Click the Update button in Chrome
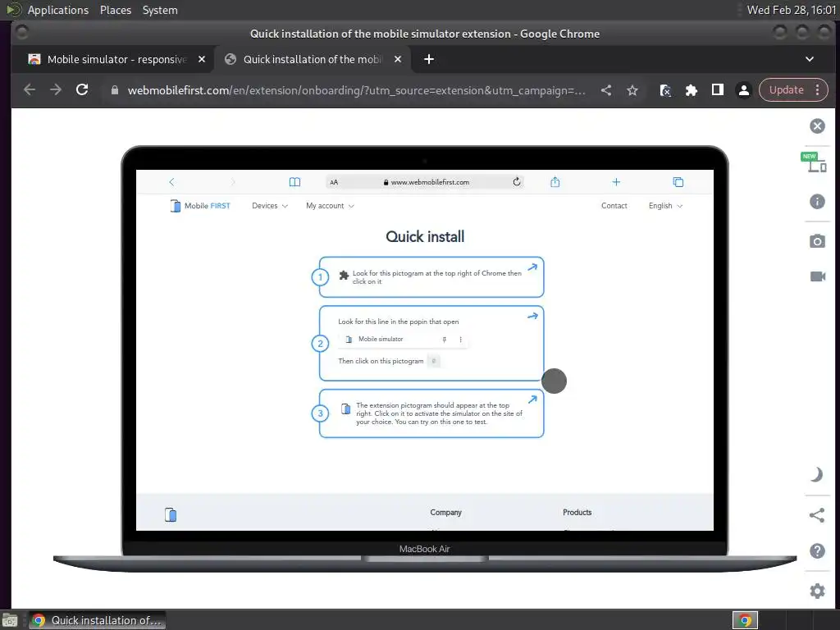Image resolution: width=840 pixels, height=630 pixels. tap(786, 90)
